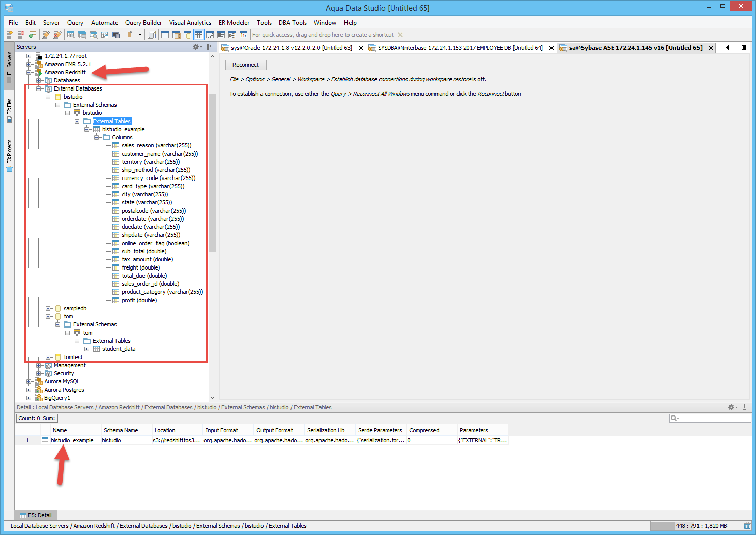Expand the sampledb database node
Viewport: 756px width, 535px height.
point(48,308)
